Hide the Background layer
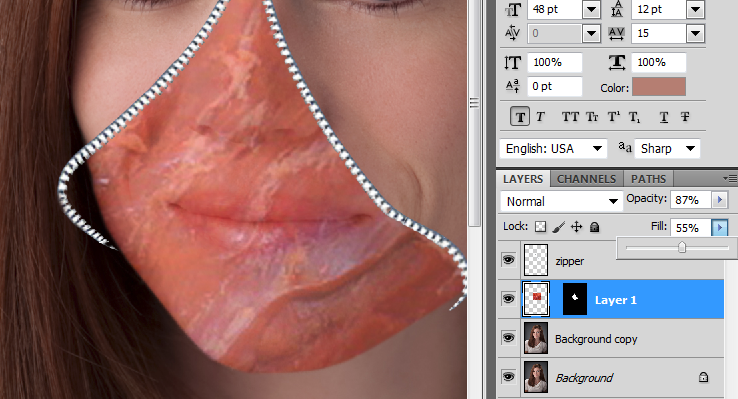 pos(508,376)
